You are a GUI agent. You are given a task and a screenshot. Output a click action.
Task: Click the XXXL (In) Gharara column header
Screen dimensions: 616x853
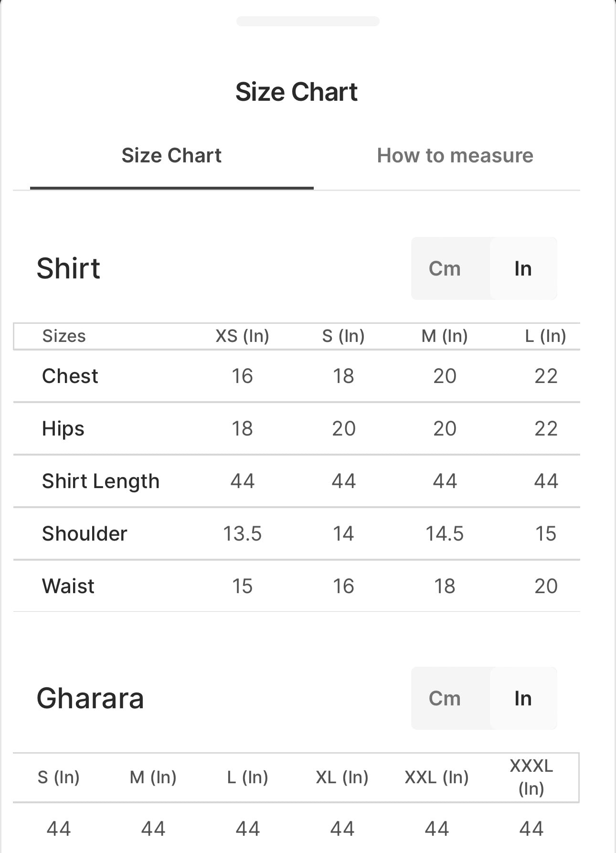[x=531, y=777]
